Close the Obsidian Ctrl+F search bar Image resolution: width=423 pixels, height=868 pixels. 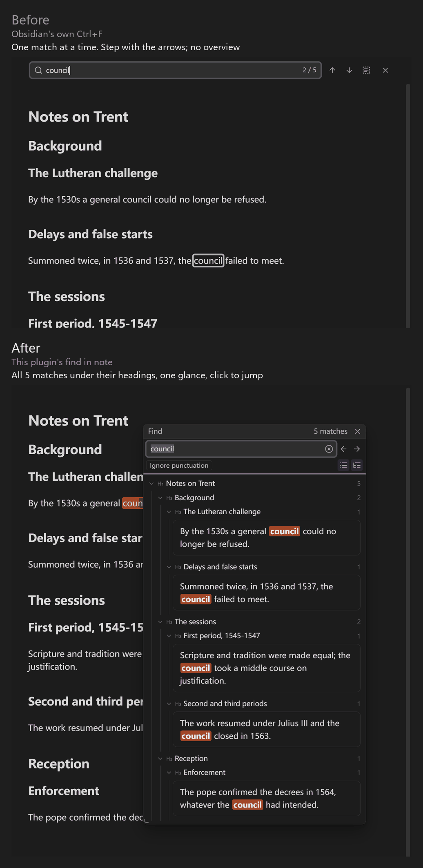click(x=385, y=70)
